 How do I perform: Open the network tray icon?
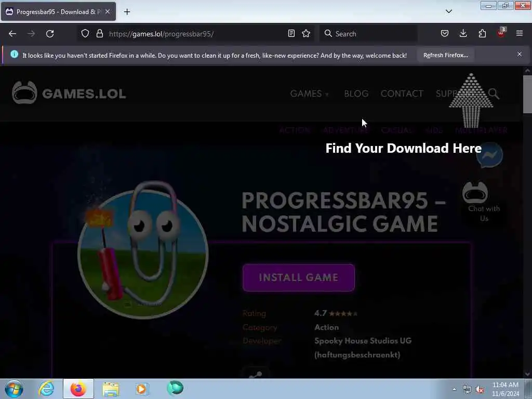tap(467, 390)
